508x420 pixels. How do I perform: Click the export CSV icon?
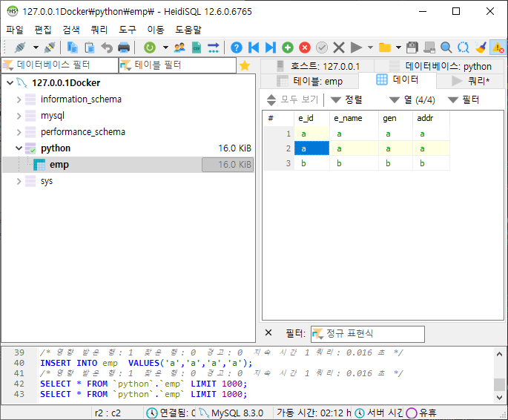tap(197, 47)
